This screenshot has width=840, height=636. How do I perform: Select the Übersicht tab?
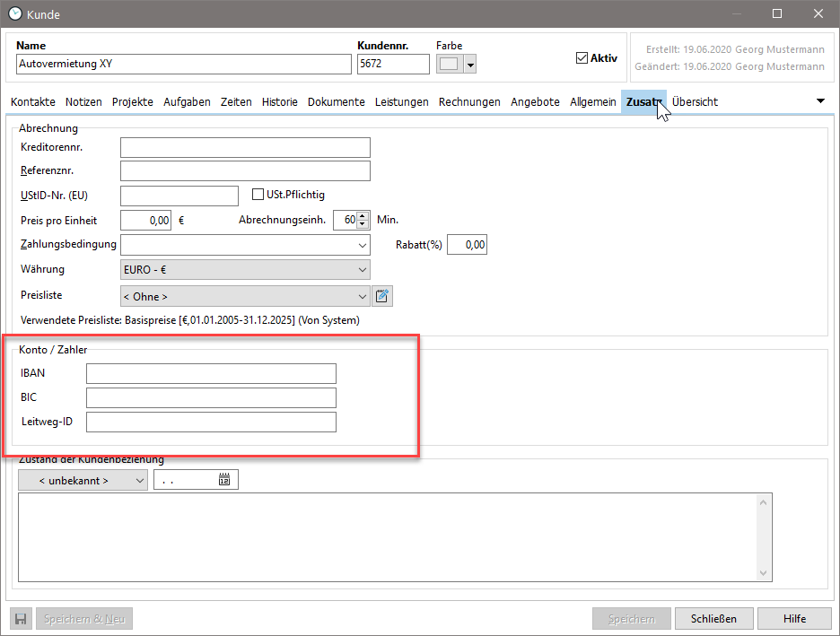point(695,102)
